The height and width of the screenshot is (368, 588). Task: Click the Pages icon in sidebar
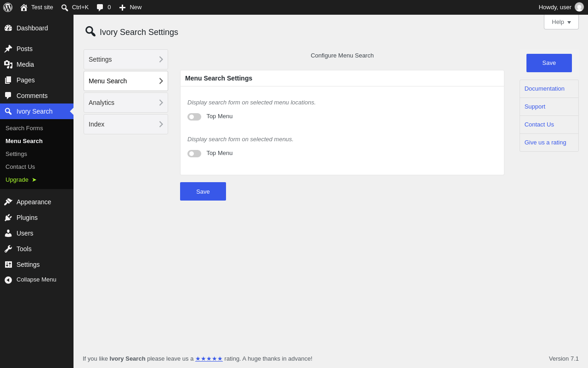click(8, 80)
